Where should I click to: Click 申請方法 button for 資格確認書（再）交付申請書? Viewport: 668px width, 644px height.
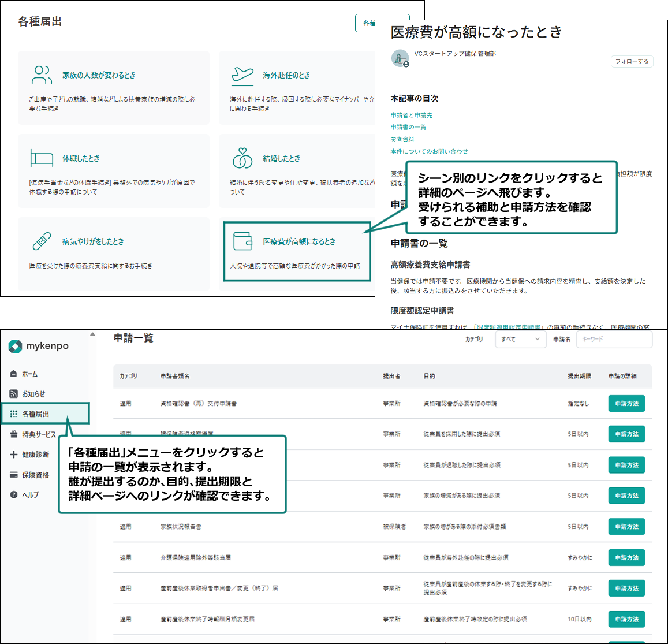626,404
